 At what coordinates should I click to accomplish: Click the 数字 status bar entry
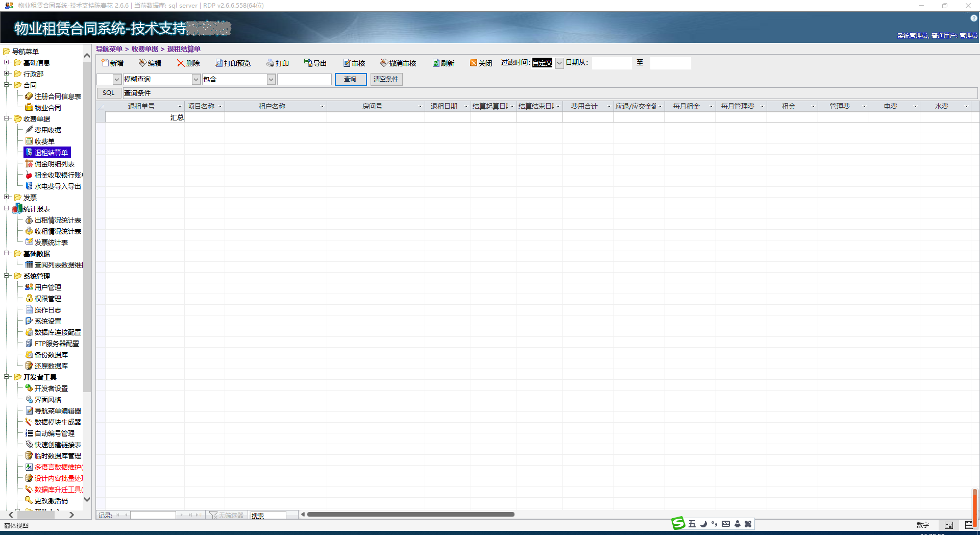click(x=922, y=525)
